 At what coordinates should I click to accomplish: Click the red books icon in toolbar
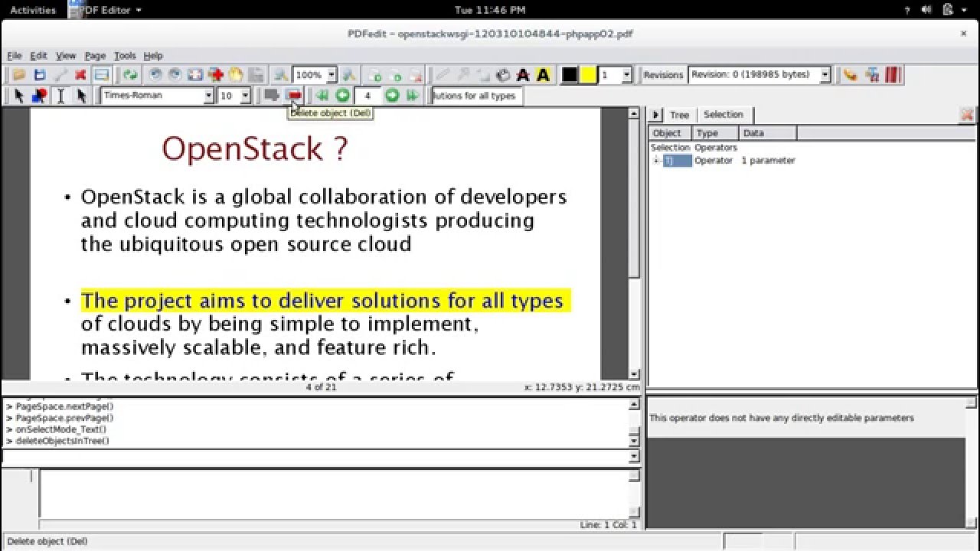[x=892, y=75]
